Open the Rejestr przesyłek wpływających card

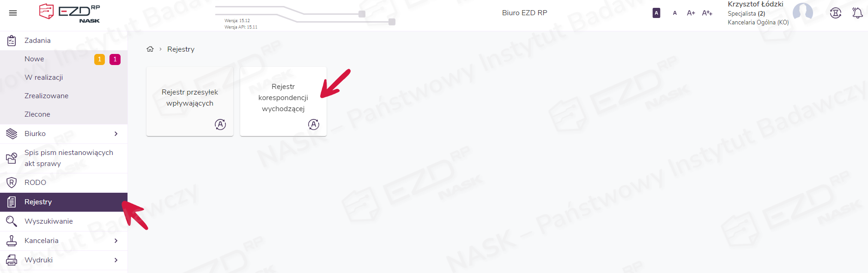(x=190, y=101)
